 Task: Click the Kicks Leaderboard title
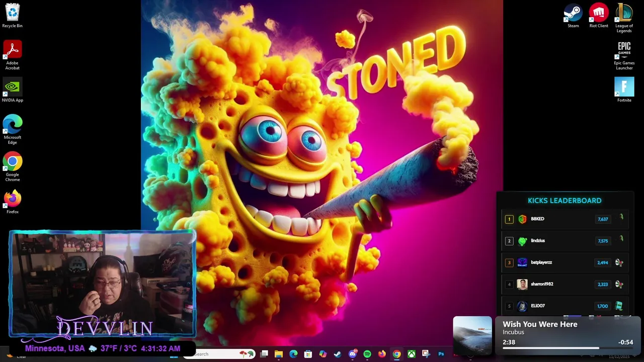pyautogui.click(x=565, y=201)
